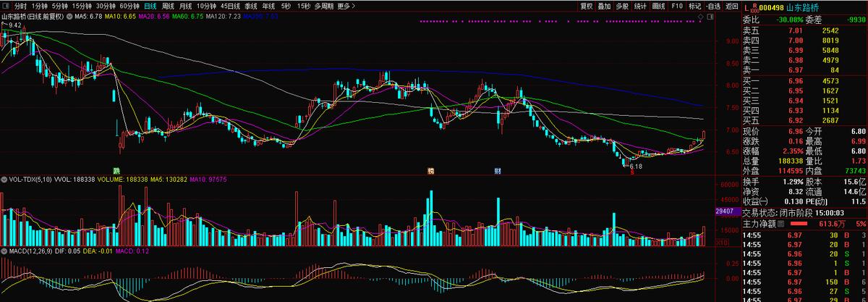Select the 10分钟 period tab
Viewport: 868px width, 302px height.
[207, 6]
